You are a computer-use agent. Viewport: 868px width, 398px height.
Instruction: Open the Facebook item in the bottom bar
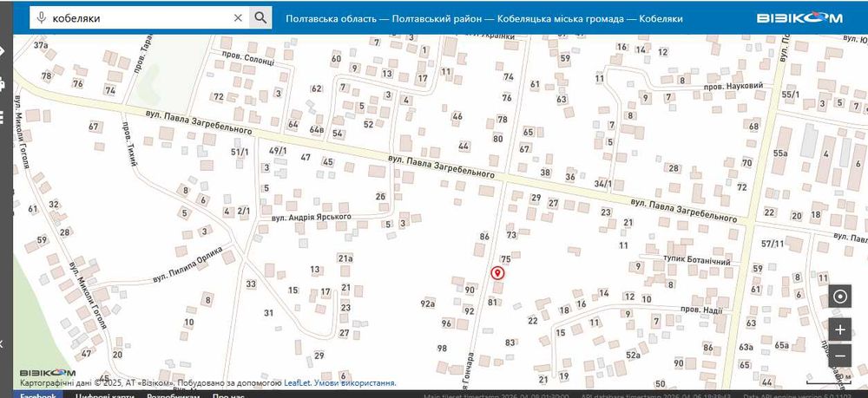pos(37,395)
